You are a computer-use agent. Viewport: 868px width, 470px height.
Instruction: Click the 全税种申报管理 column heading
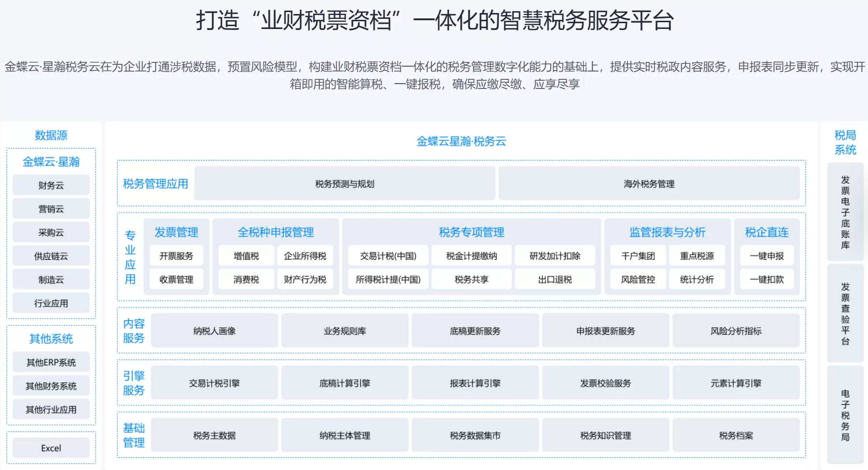276,232
